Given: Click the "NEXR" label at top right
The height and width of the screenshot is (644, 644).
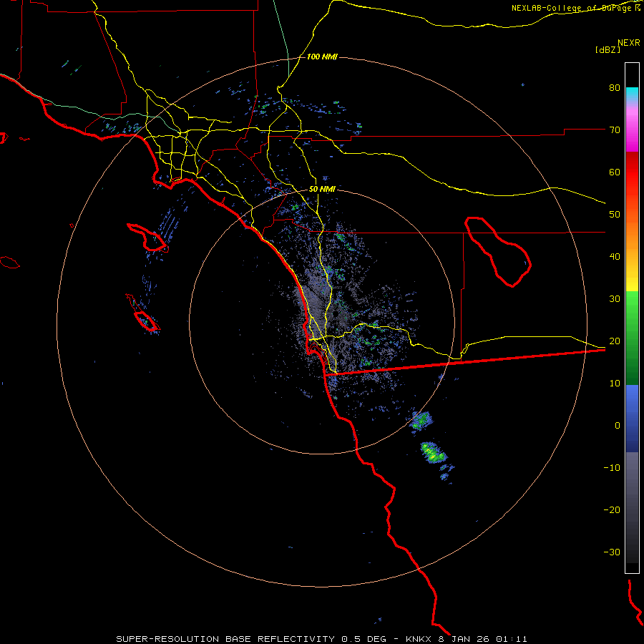Looking at the screenshot, I should (x=628, y=43).
